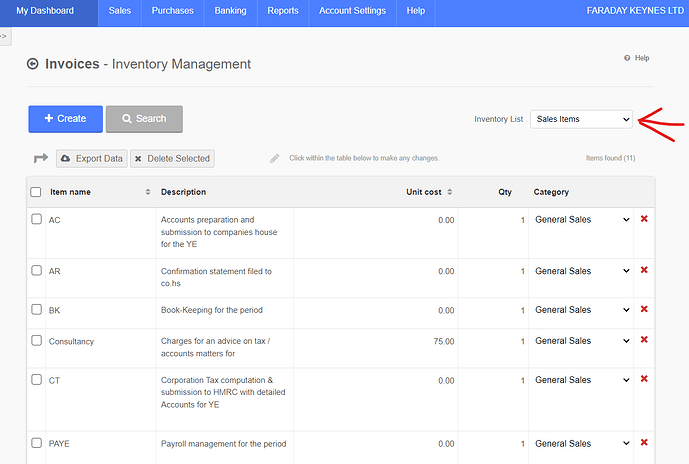Edit the AC description cell

[225, 233]
